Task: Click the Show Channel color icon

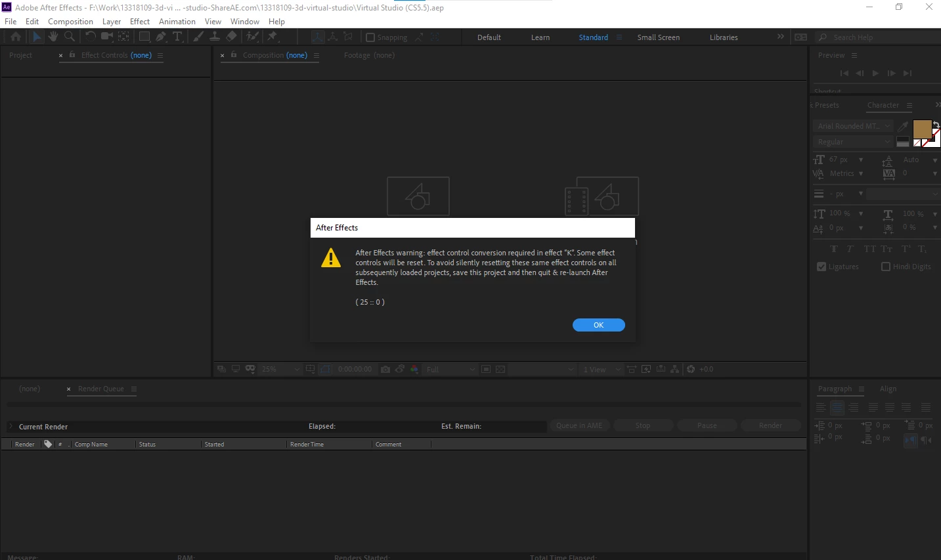Action: (x=414, y=370)
